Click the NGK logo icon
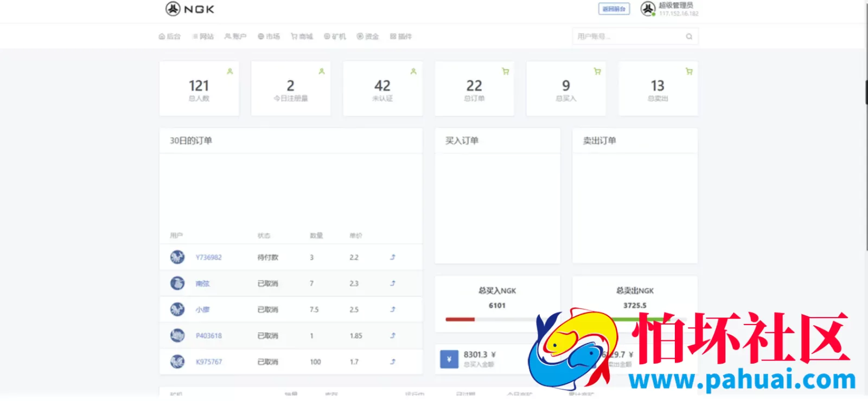The image size is (868, 401). click(173, 9)
